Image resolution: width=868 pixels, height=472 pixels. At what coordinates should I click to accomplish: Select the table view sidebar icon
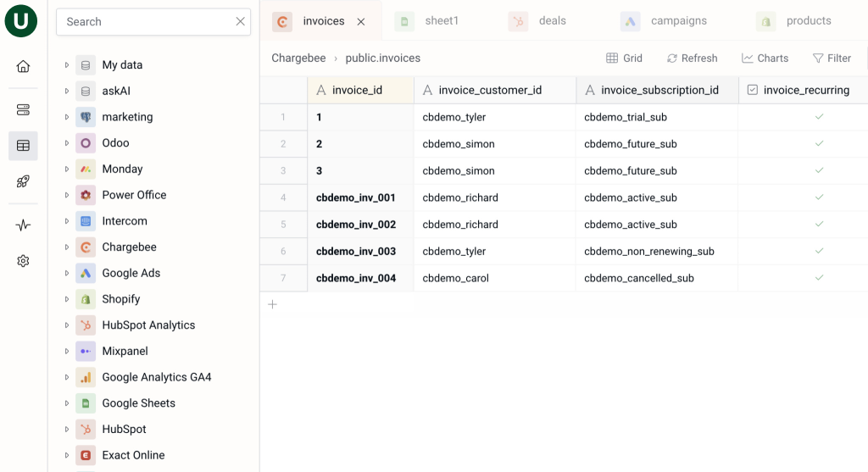(23, 146)
